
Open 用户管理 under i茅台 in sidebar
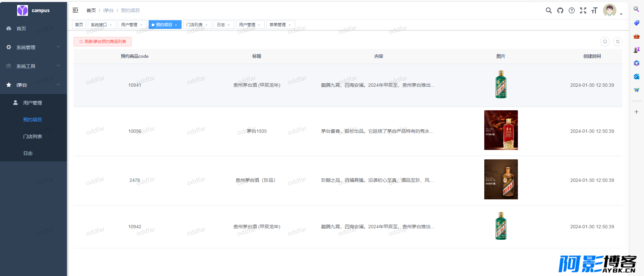(33, 103)
